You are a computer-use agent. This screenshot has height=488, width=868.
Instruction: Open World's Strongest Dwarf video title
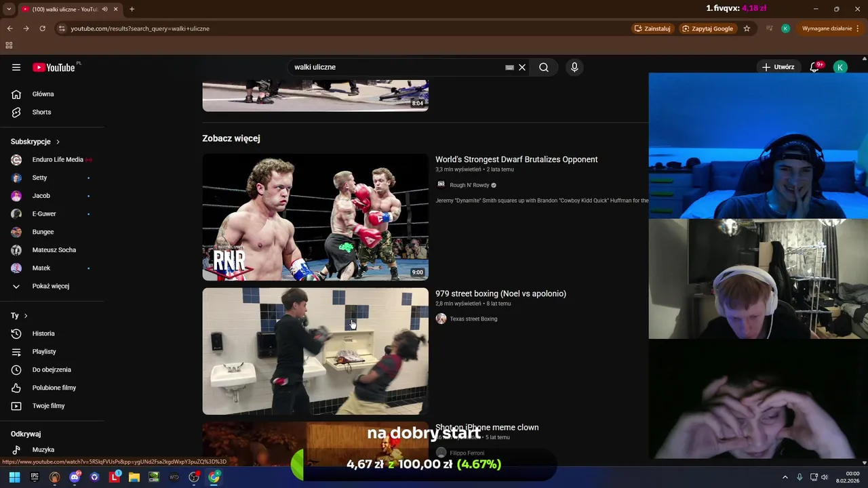517,159
